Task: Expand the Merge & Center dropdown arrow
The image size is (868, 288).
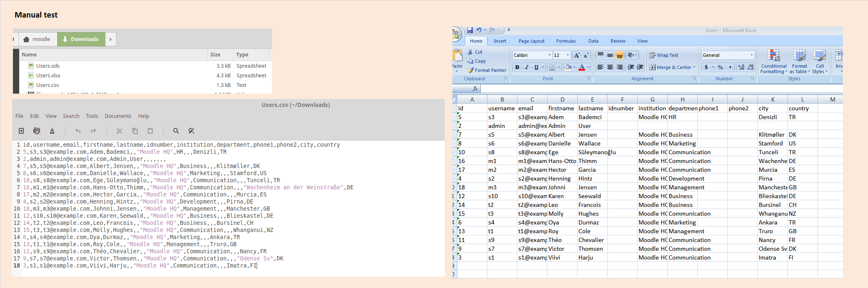Action: pyautogui.click(x=694, y=67)
